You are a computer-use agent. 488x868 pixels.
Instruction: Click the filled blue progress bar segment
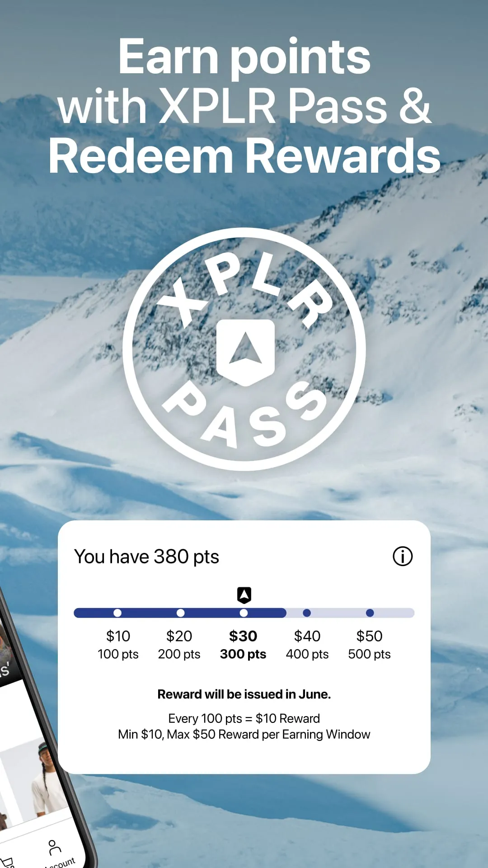click(180, 613)
